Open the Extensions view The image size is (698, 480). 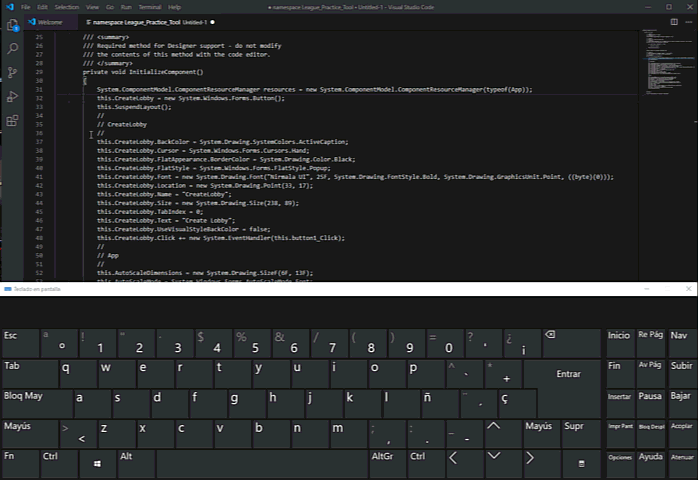click(12, 121)
